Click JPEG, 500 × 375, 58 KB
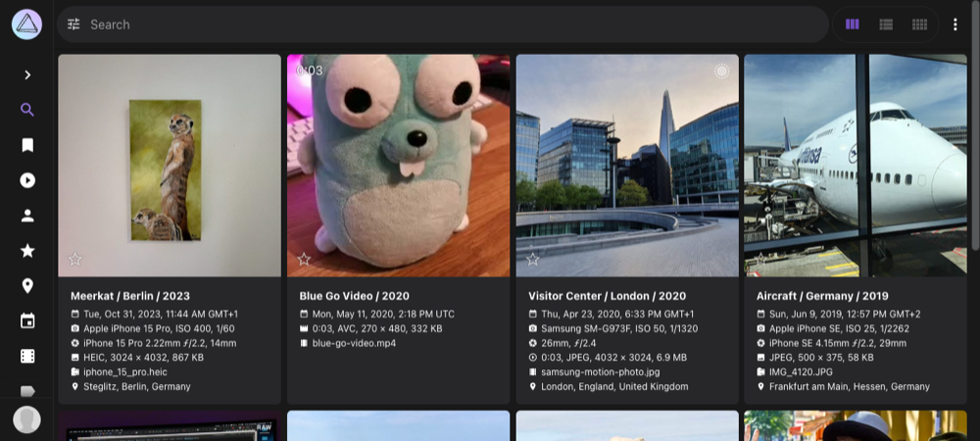The width and height of the screenshot is (980, 441). [821, 358]
